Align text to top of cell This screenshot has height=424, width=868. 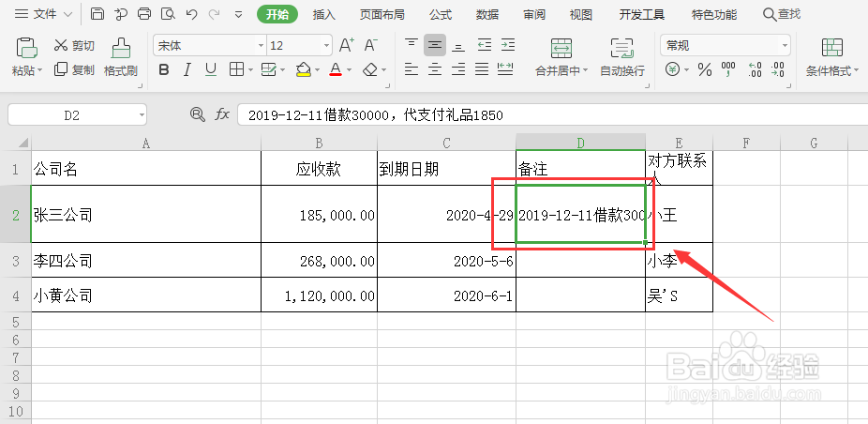pyautogui.click(x=412, y=45)
